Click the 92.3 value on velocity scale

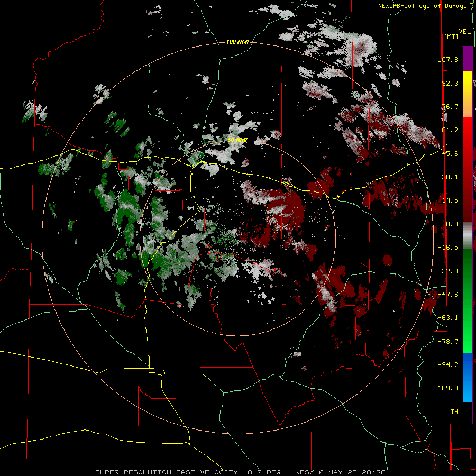(x=450, y=83)
